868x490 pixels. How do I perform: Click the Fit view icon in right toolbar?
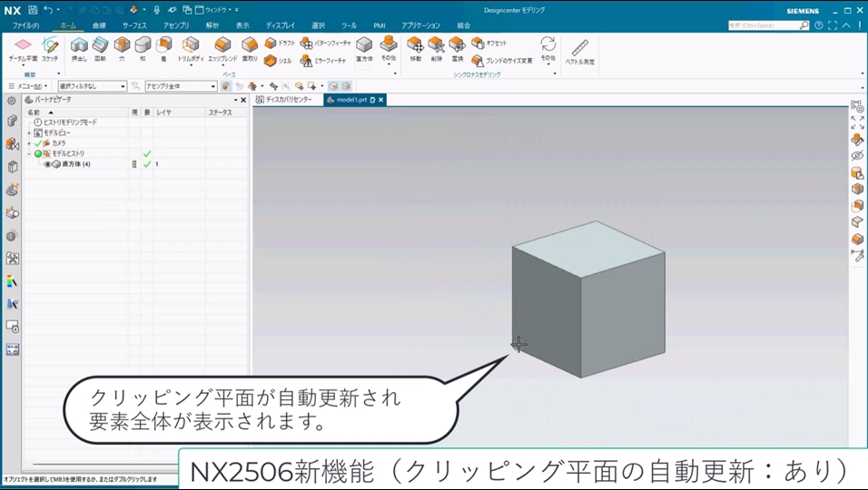(x=857, y=122)
